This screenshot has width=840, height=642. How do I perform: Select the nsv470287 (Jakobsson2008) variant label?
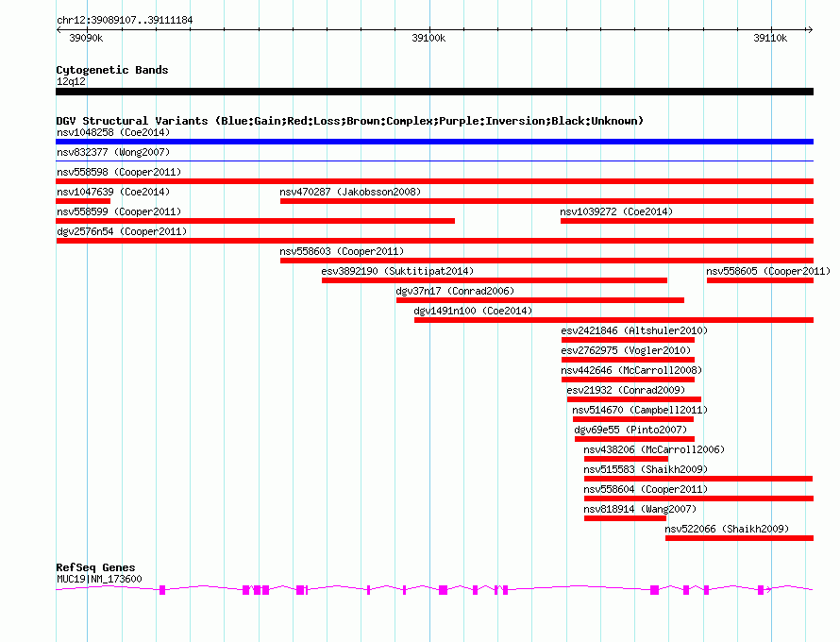click(x=350, y=192)
